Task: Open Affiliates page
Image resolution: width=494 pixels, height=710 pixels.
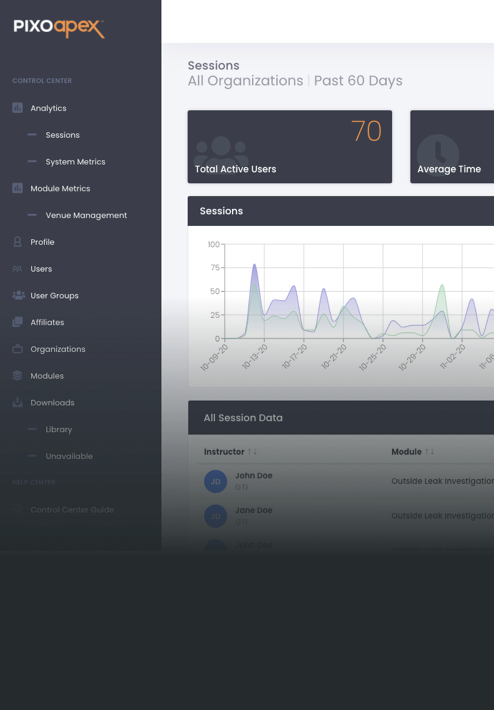Action: (47, 322)
